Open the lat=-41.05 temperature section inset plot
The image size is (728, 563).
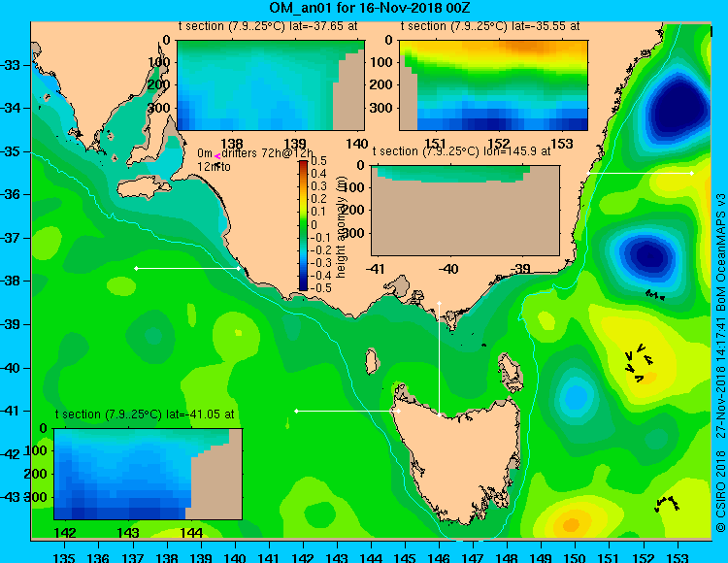pyautogui.click(x=148, y=474)
